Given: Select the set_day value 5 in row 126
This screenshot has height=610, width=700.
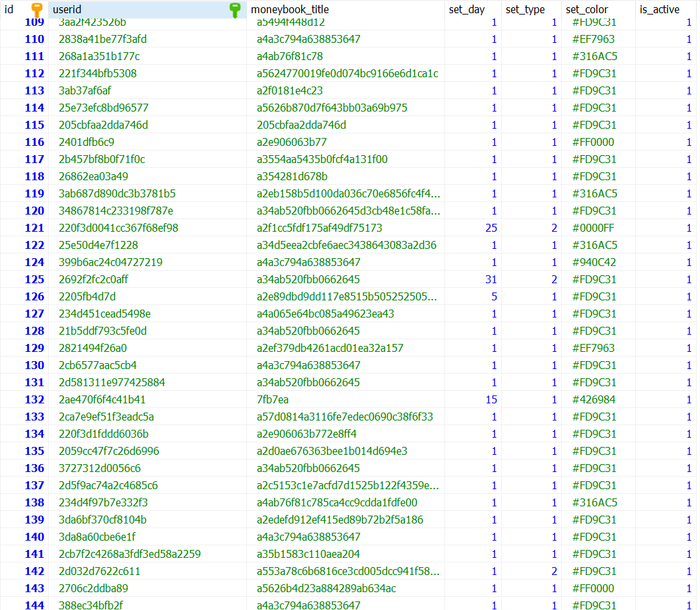Looking at the screenshot, I should (x=493, y=296).
